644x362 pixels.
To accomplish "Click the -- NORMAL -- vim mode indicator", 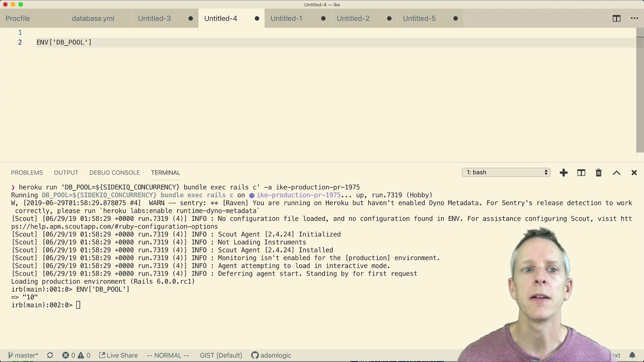I will [x=168, y=355].
